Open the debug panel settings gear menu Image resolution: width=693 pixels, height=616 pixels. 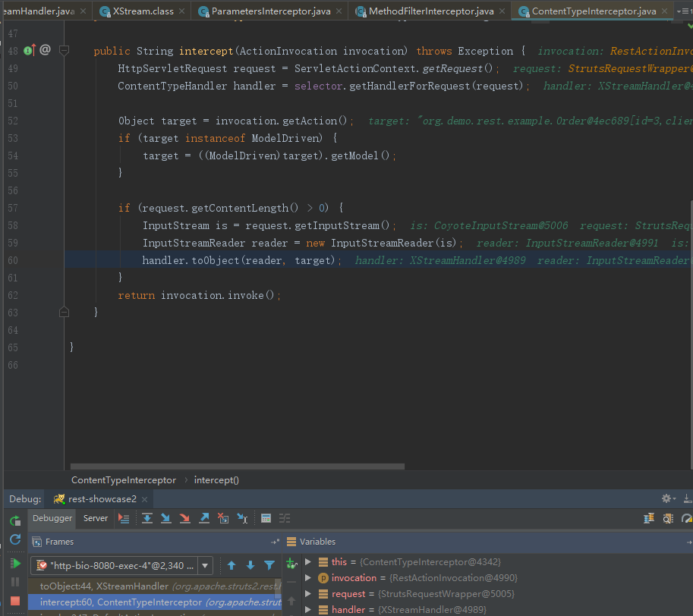667,498
